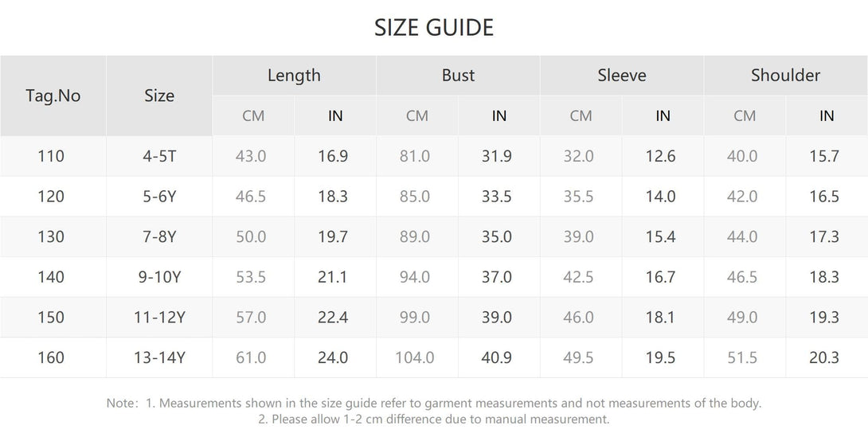Click the Length column header

tap(294, 76)
